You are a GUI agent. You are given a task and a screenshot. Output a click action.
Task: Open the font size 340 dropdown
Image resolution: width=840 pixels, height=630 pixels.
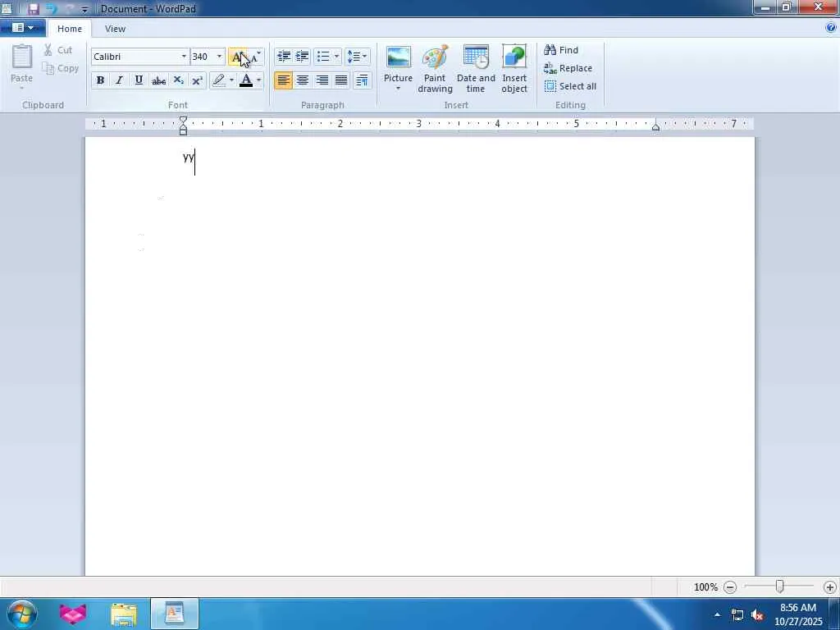tap(219, 57)
